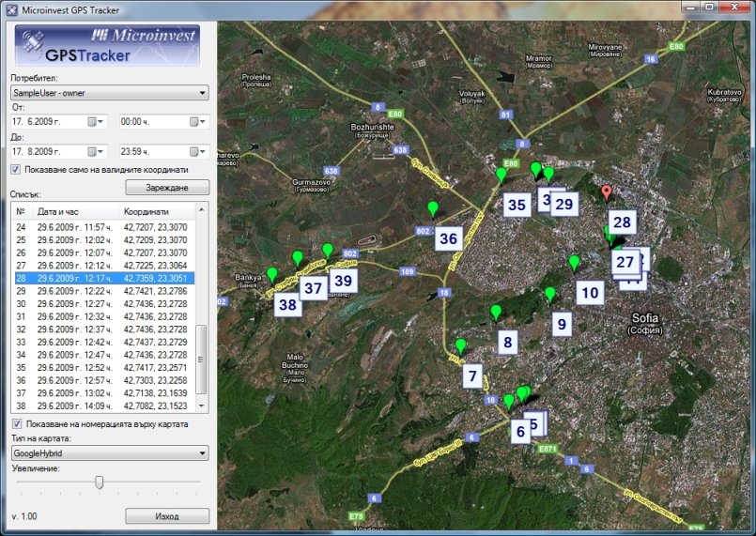This screenshot has width=756, height=536.
Task: Toggle show numbering on map checkbox
Action: (17, 424)
